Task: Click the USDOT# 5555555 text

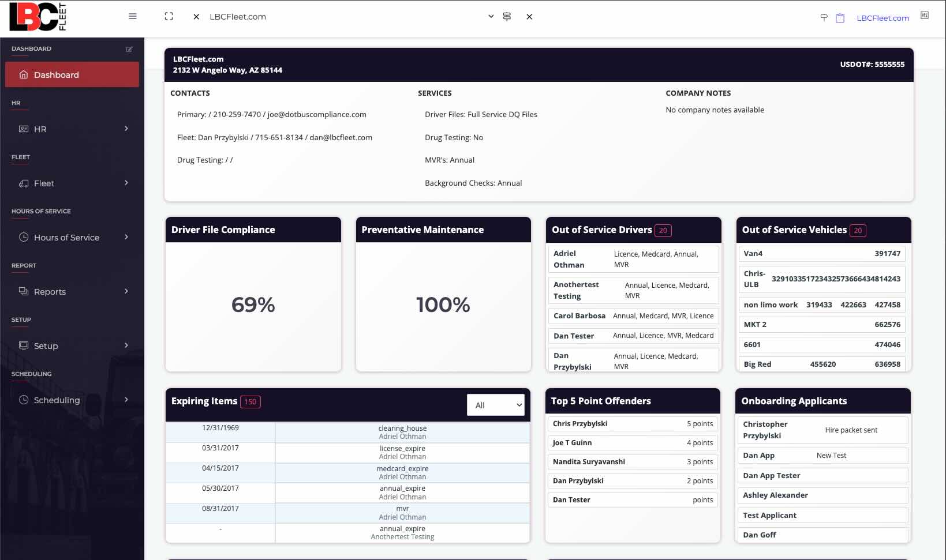Action: pyautogui.click(x=872, y=64)
